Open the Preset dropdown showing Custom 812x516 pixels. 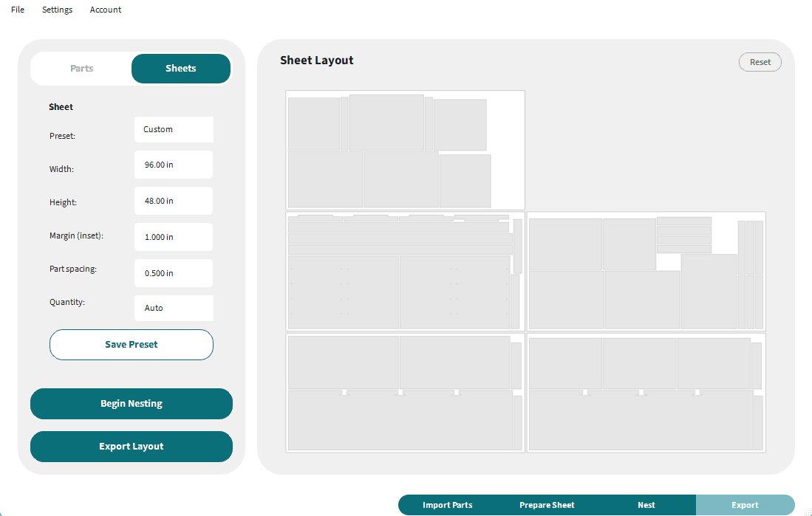tap(174, 129)
